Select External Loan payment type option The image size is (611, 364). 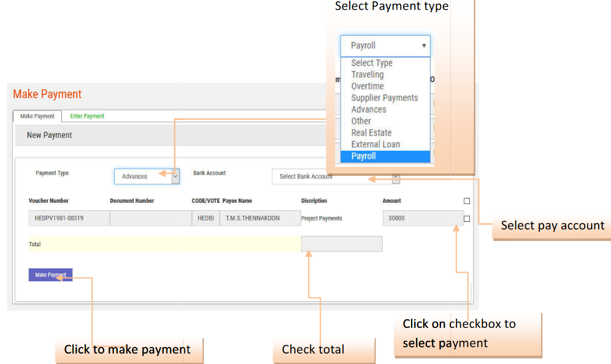[375, 145]
